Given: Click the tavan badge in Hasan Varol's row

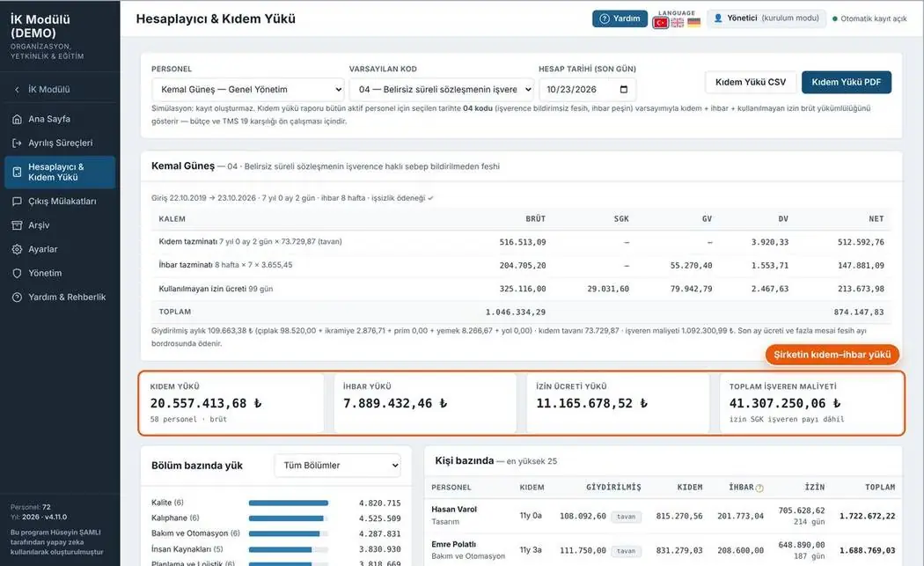Looking at the screenshot, I should point(626,517).
